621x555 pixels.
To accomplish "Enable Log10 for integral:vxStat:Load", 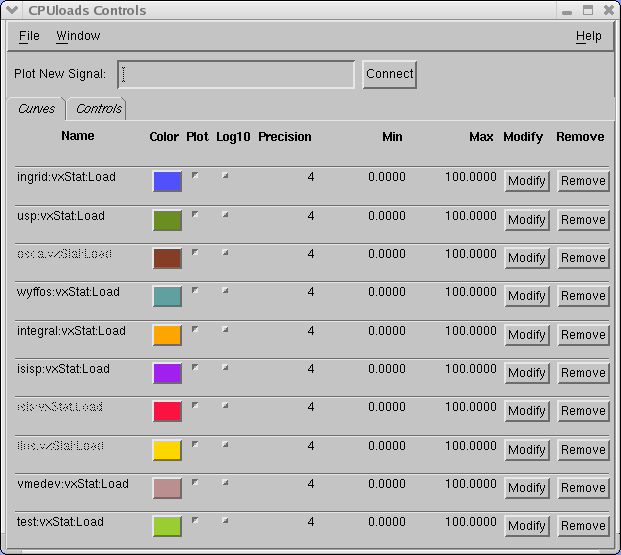I will click(x=225, y=329).
